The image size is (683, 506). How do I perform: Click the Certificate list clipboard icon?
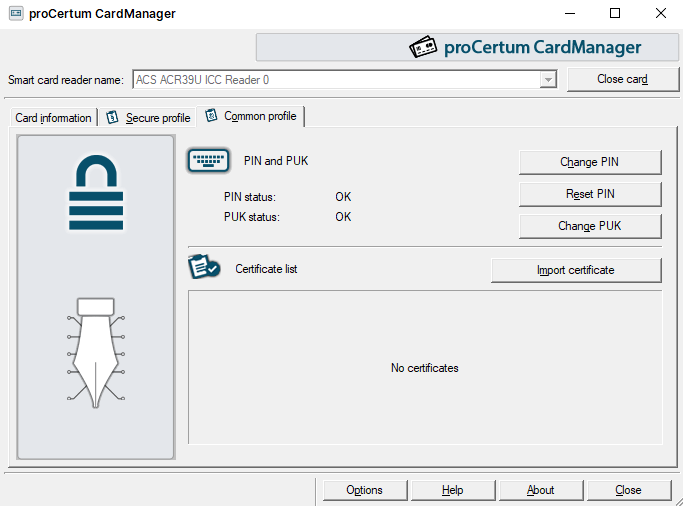tap(205, 269)
